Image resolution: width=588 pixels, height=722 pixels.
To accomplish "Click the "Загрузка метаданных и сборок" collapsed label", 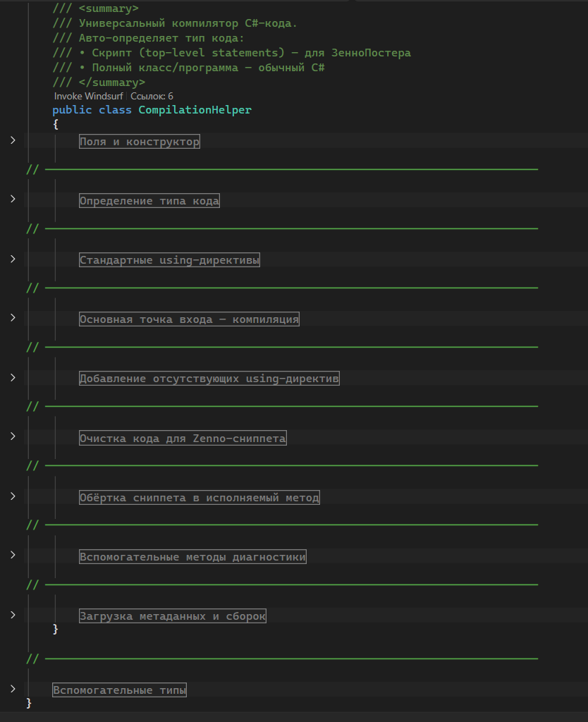I will [173, 616].
